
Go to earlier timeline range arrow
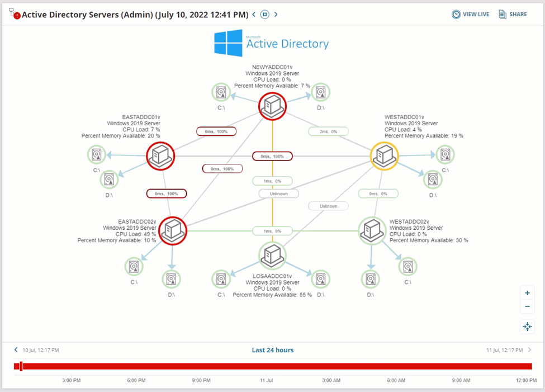point(16,350)
